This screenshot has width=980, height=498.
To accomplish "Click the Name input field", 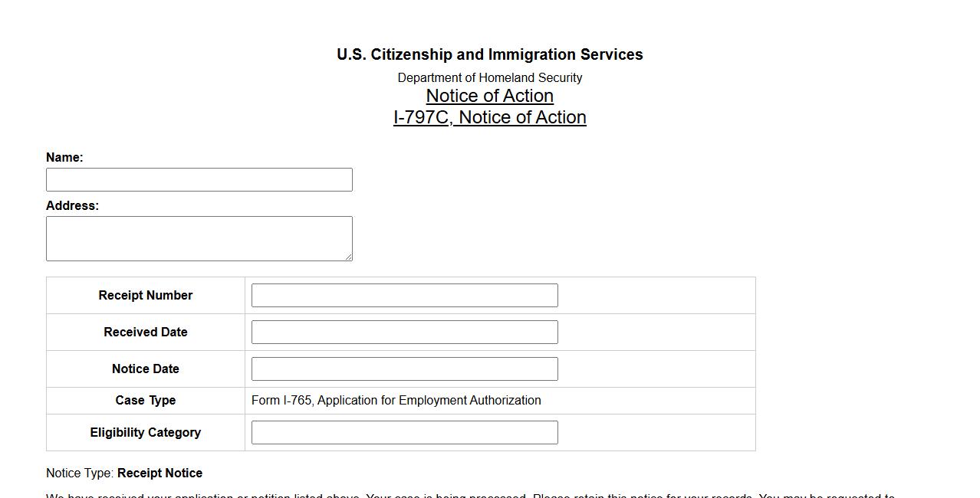I will (199, 180).
